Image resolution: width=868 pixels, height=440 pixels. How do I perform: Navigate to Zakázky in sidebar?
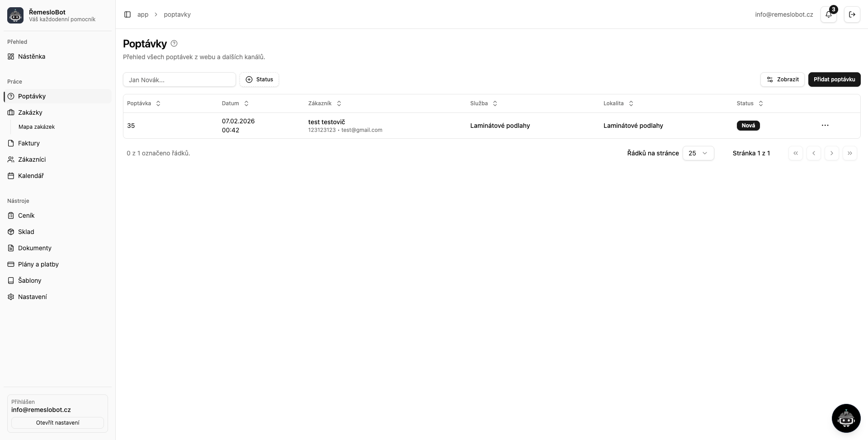[x=30, y=112]
